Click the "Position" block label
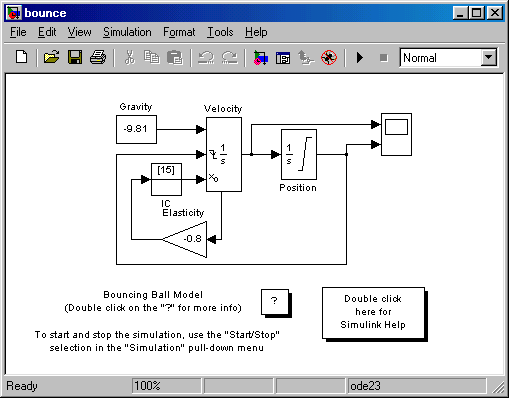The width and height of the screenshot is (509, 398). pyautogui.click(x=298, y=188)
